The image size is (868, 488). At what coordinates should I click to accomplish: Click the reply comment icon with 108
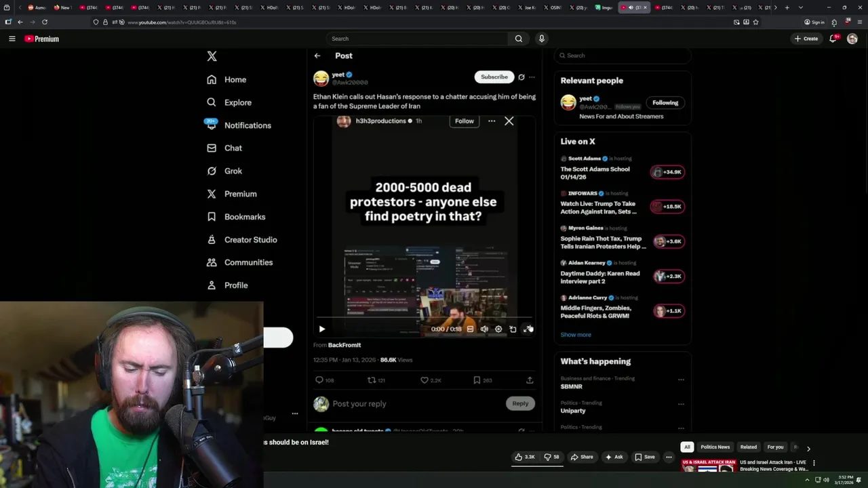325,380
